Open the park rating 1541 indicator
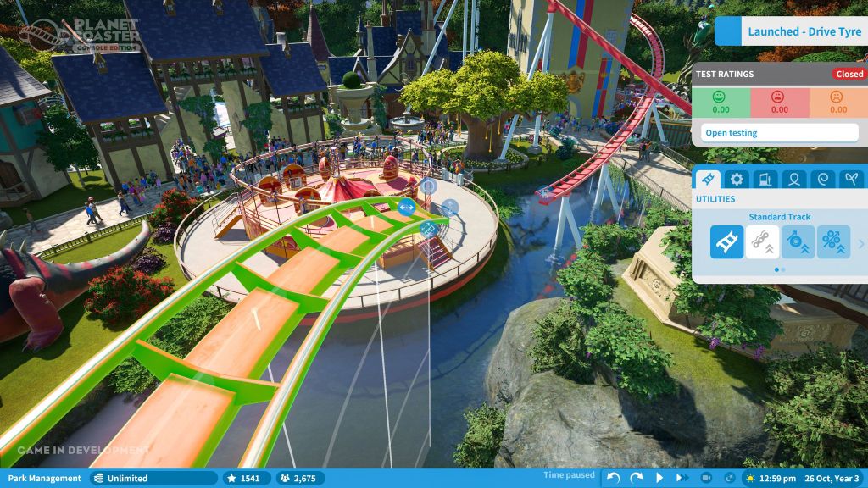This screenshot has height=488, width=868. pyautogui.click(x=243, y=478)
